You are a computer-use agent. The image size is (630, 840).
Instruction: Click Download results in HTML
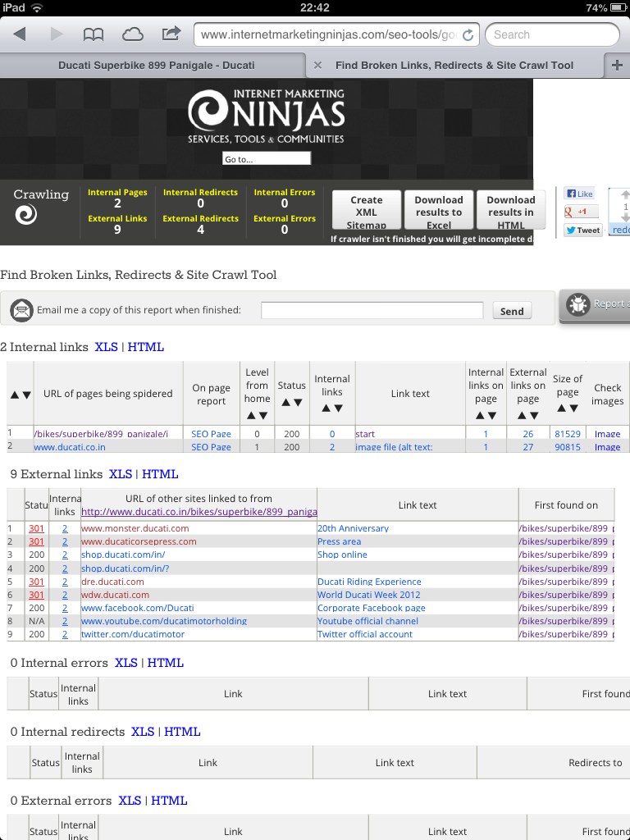(511, 212)
